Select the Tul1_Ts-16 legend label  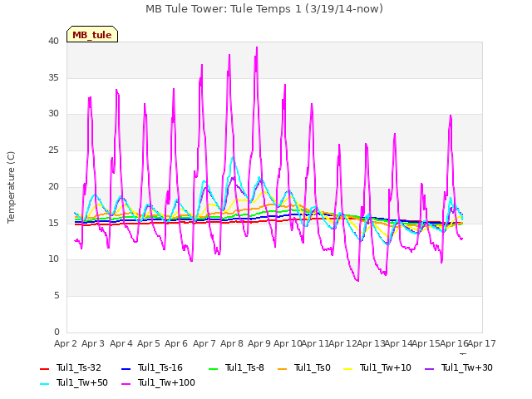tap(160, 367)
